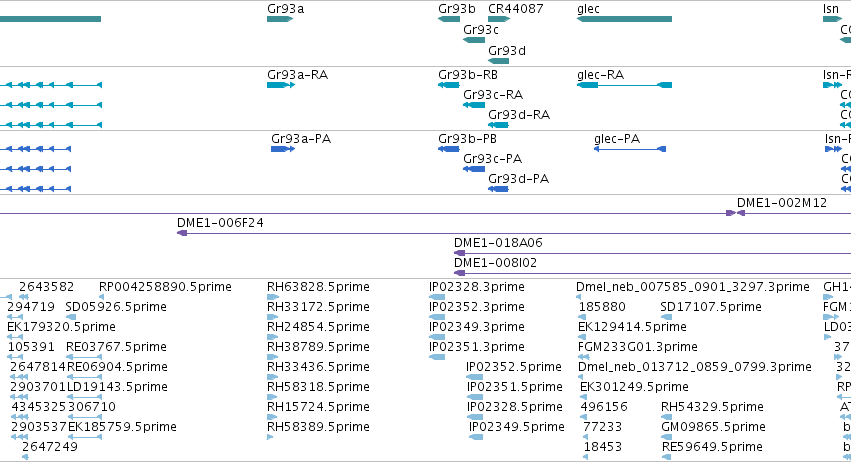Click the DME1-006F24 BAC end arrow
The height and width of the screenshot is (462, 851).
pos(182,233)
